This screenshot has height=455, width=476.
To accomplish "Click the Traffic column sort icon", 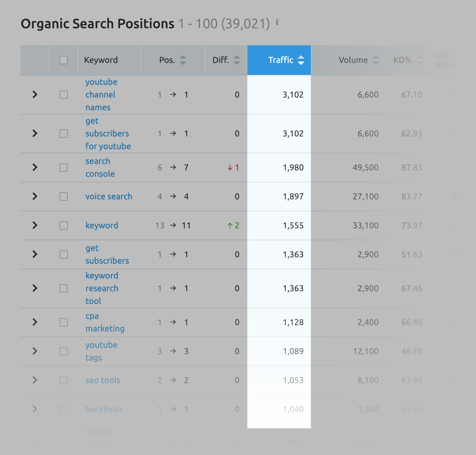I will point(302,60).
